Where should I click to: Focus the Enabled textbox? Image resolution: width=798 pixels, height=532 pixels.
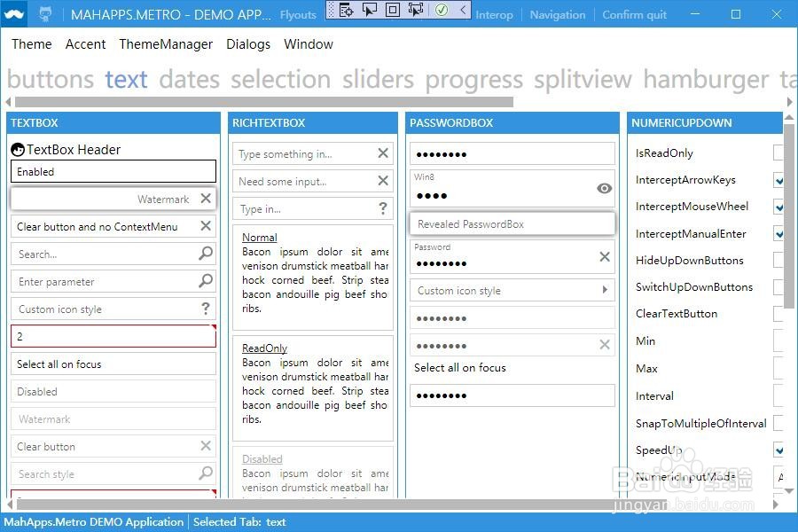click(x=113, y=171)
